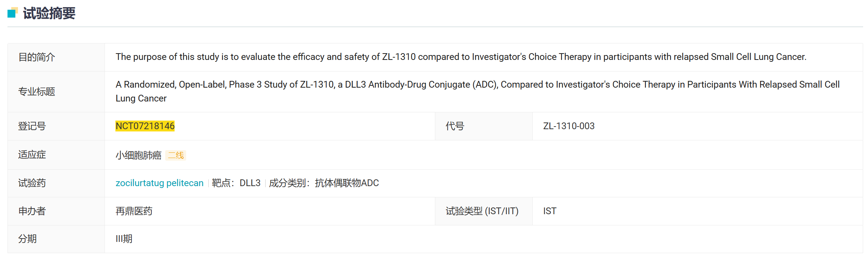Click the 目的简介 row label
This screenshot has height=258, width=868.
(x=37, y=57)
